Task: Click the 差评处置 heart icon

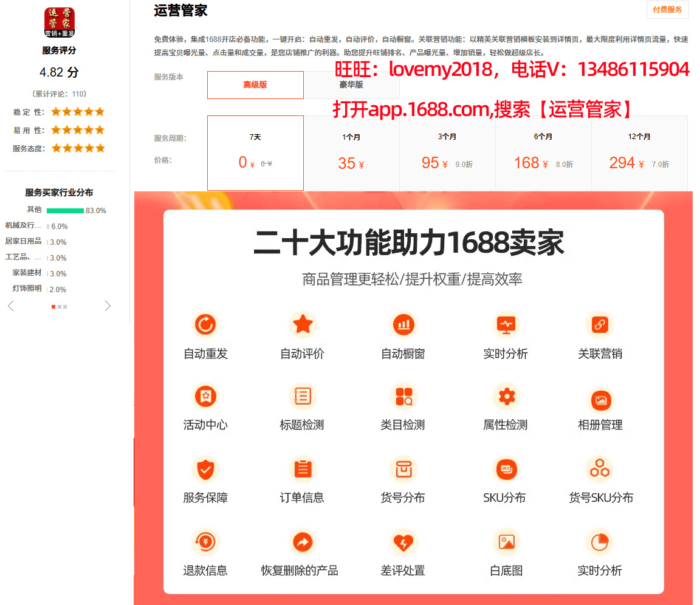Action: click(x=403, y=542)
